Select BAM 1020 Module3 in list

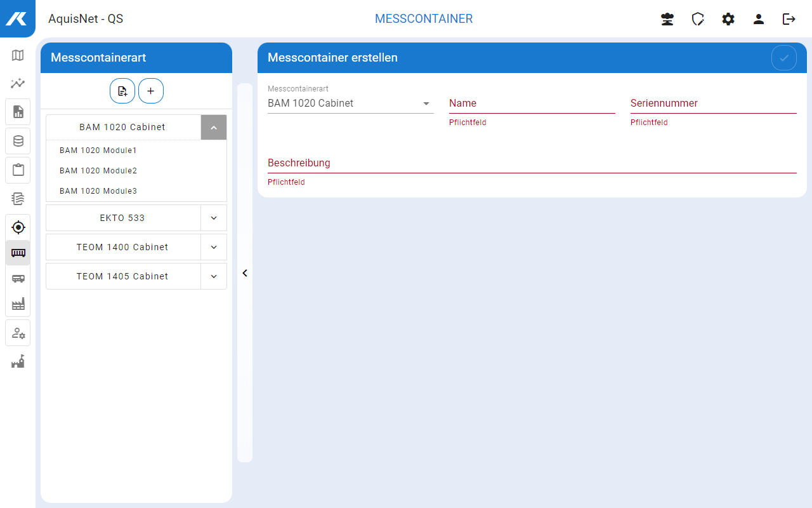click(98, 191)
